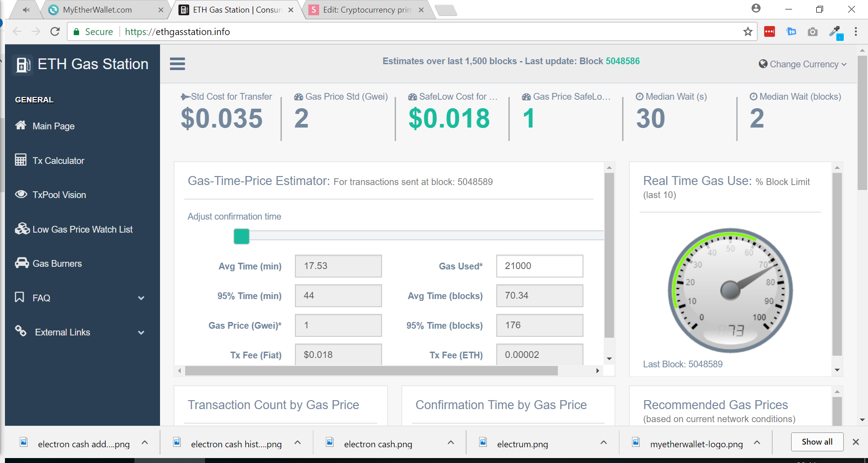Click the TxPool Vision eye icon
Viewport: 868px width, 463px height.
[21, 194]
